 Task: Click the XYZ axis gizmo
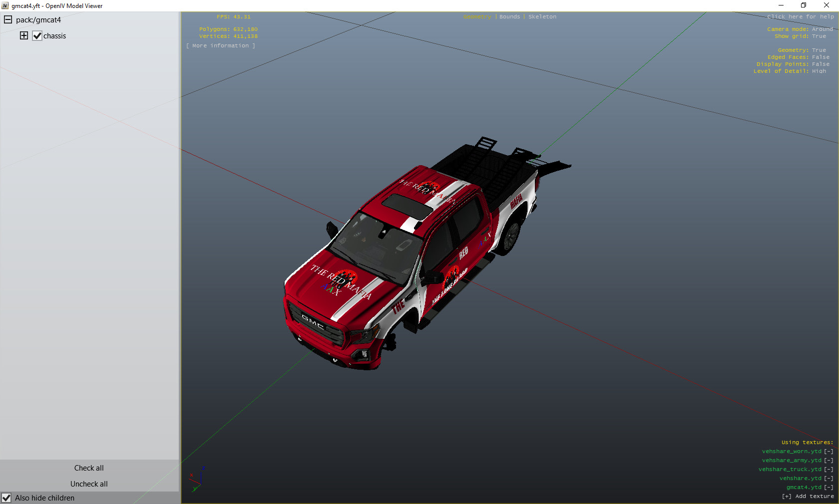[198, 479]
